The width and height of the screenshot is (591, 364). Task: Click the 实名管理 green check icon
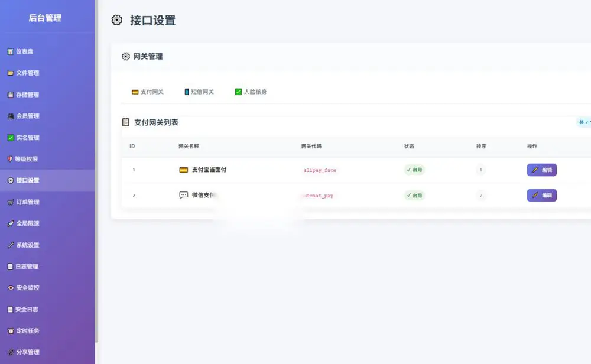pyautogui.click(x=11, y=138)
